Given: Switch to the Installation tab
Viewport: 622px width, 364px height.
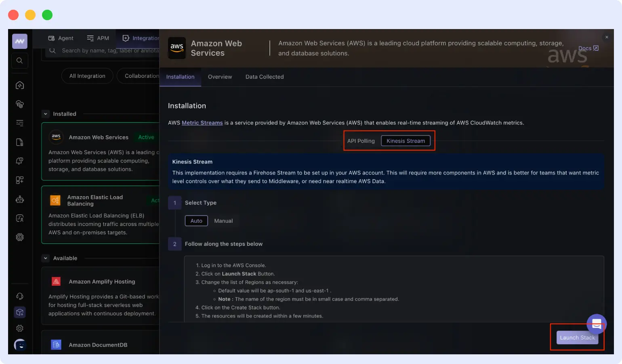Looking at the screenshot, I should [180, 77].
